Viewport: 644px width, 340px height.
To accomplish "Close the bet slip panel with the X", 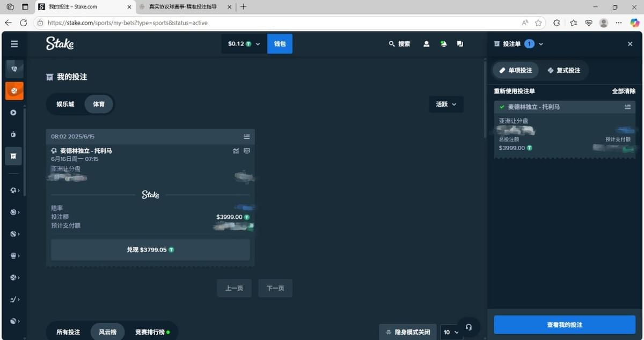I will 630,44.
